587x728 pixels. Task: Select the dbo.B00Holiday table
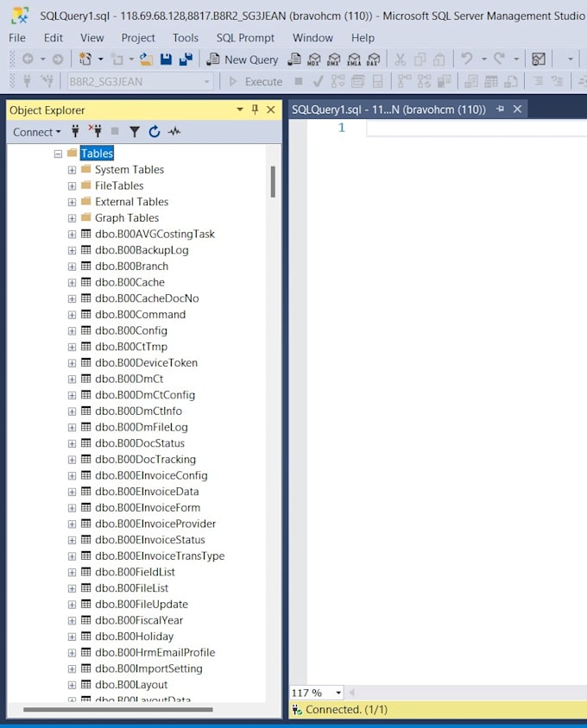click(135, 637)
